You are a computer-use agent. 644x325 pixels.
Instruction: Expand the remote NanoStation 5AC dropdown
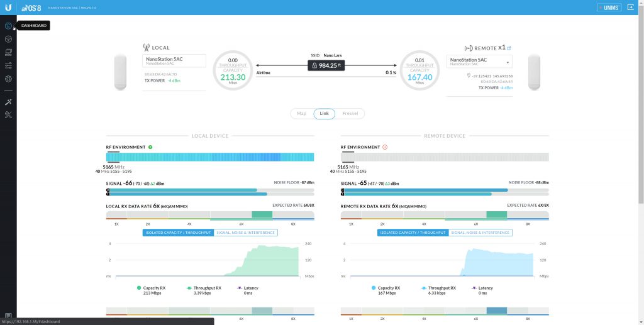(x=479, y=62)
